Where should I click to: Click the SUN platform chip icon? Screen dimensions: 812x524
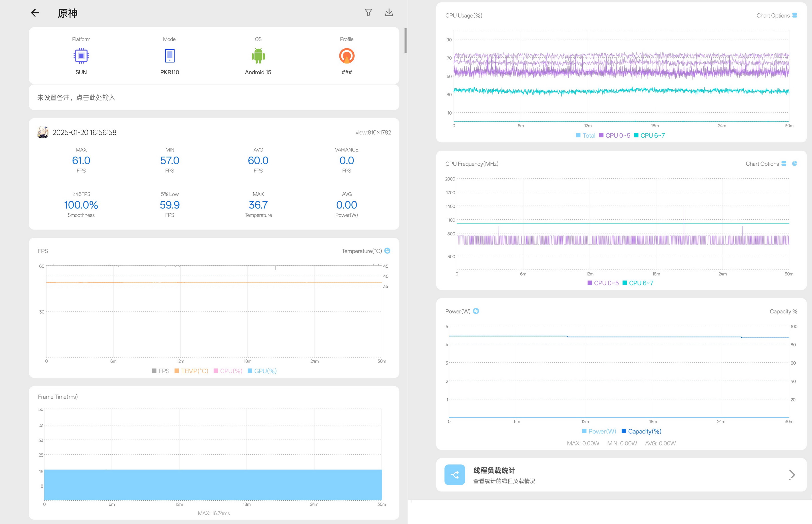[x=81, y=56]
